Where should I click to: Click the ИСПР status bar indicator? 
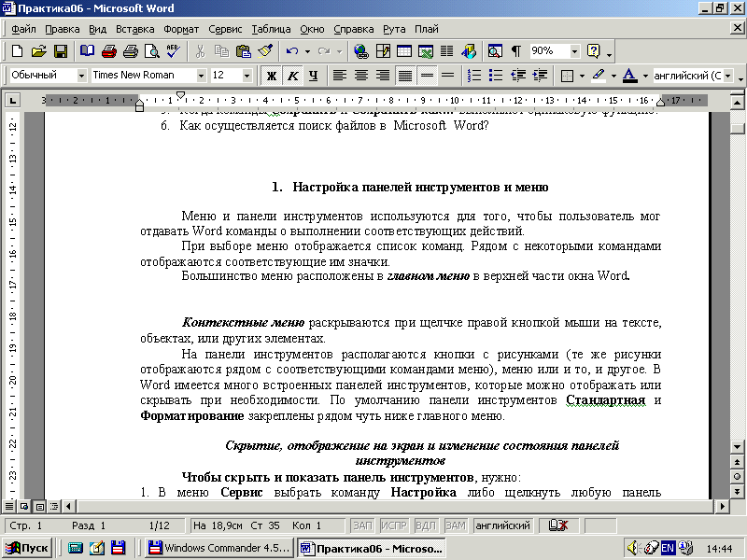[394, 525]
